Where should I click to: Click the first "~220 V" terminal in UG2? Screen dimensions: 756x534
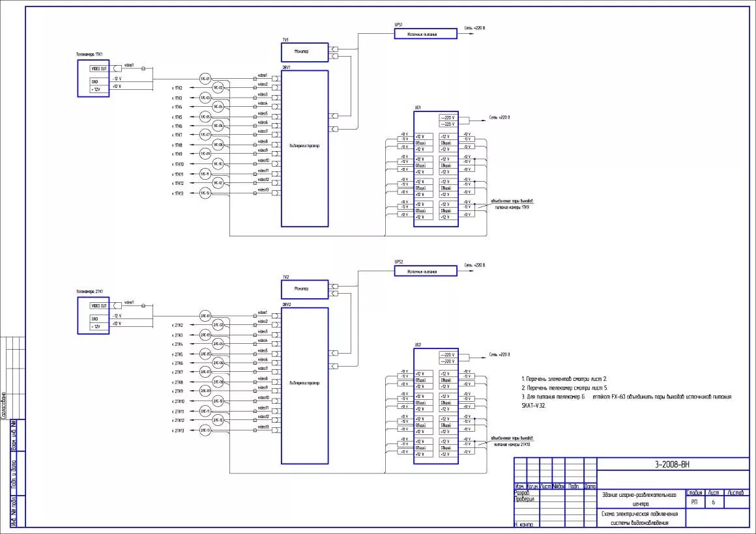(x=448, y=355)
